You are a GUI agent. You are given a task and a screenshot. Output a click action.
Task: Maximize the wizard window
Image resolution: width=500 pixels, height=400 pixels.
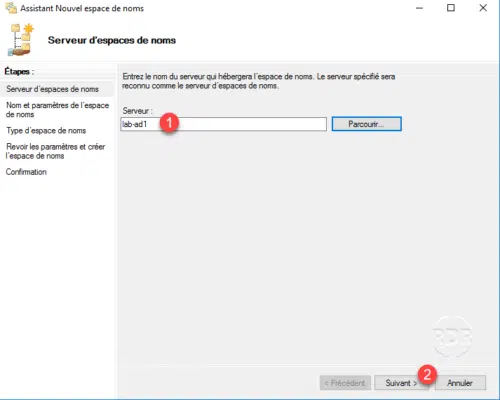(451, 8)
